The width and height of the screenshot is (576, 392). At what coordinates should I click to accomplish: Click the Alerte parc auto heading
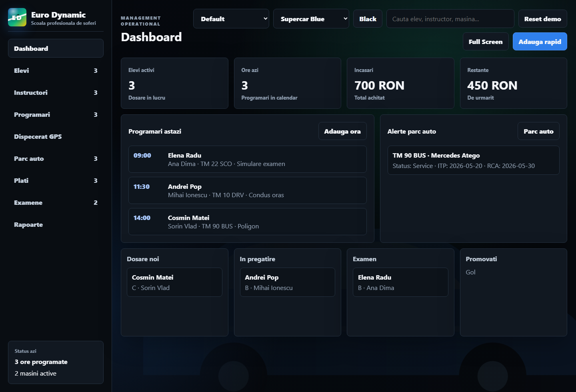point(412,131)
